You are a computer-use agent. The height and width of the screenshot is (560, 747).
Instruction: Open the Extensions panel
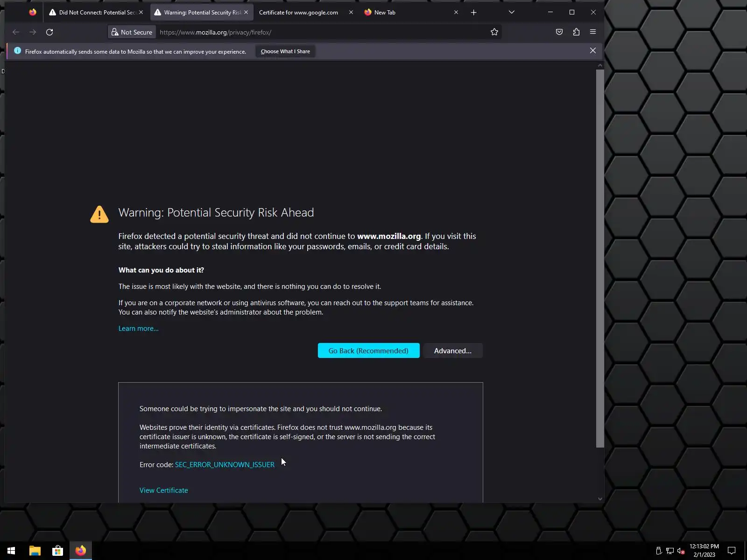(x=576, y=32)
